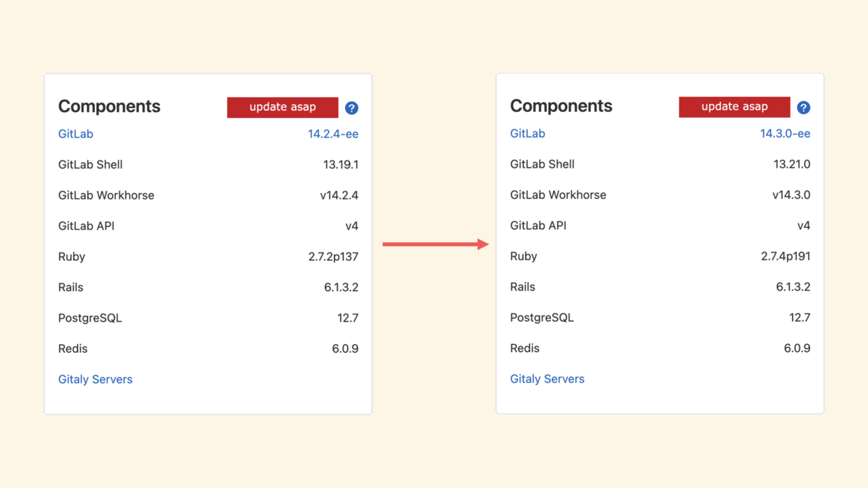868x488 pixels.
Task: Click the red arrow between panels
Action: tap(435, 244)
